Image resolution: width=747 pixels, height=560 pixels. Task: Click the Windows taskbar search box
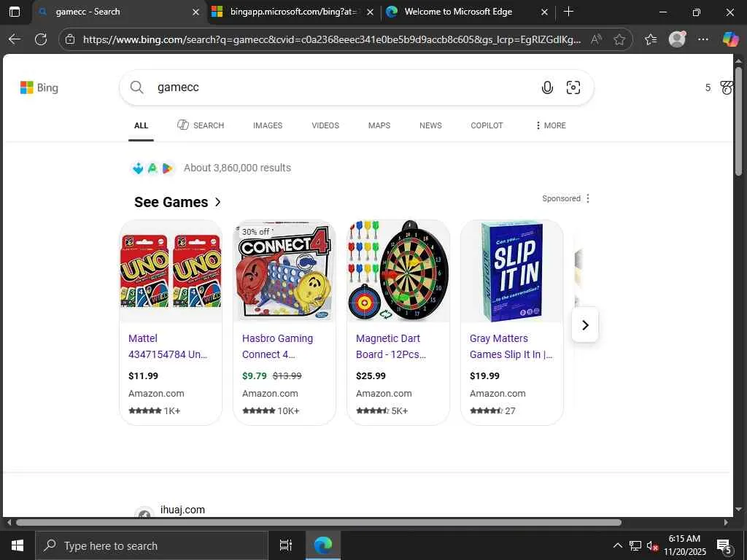point(152,545)
